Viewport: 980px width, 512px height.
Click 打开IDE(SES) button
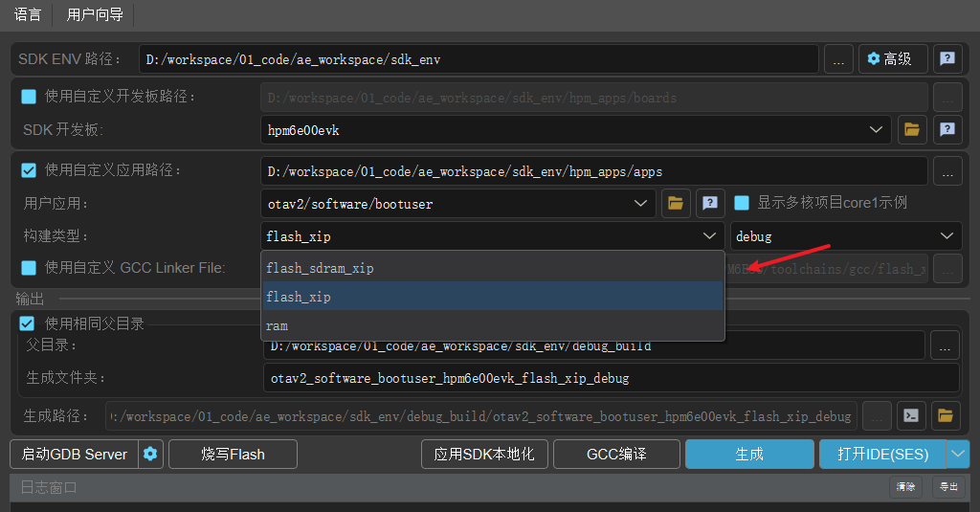[882, 455]
